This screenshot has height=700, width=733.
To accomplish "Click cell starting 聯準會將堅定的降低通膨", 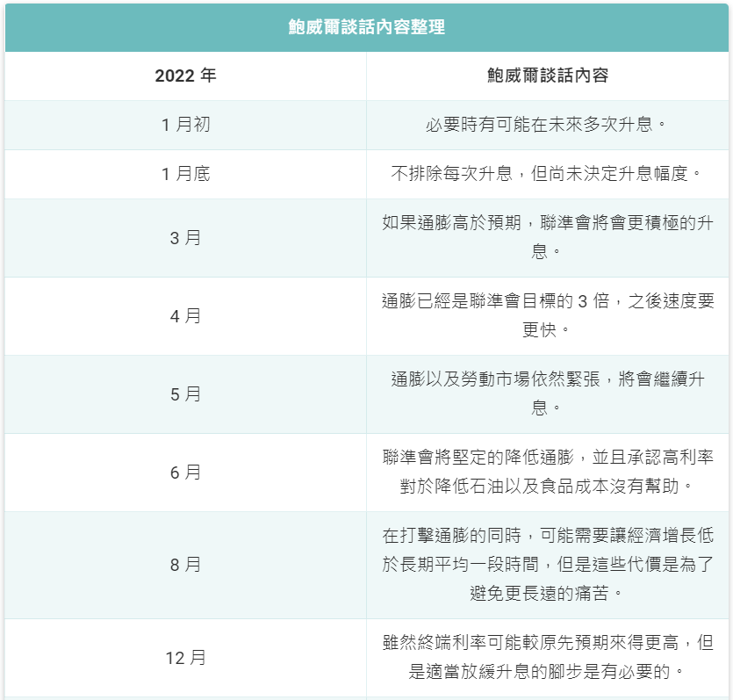I will pos(548,473).
